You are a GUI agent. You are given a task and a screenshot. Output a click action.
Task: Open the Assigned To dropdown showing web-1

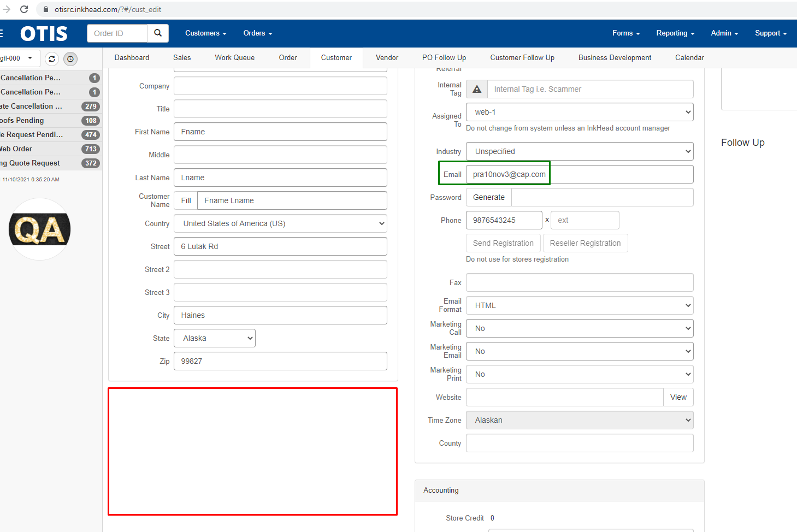(x=579, y=112)
